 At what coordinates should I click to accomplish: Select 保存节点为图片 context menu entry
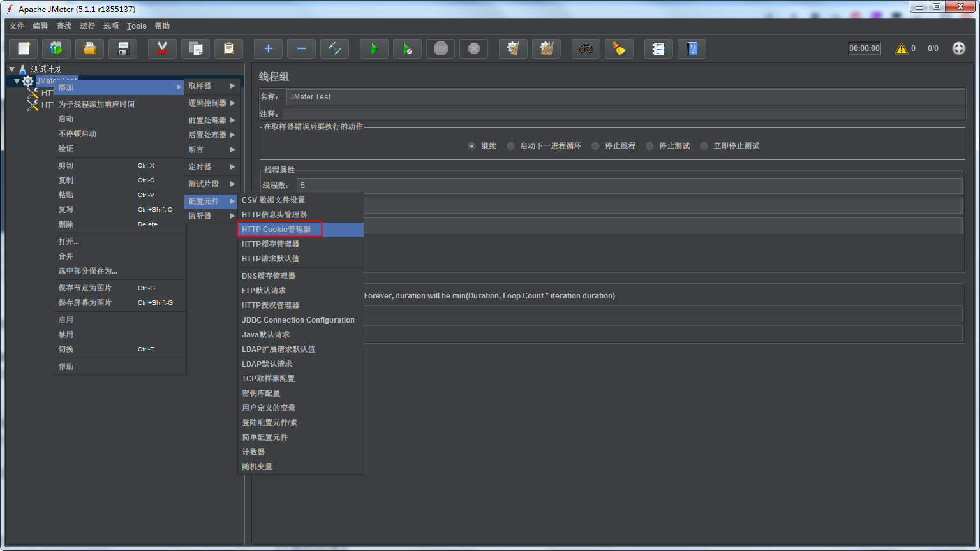pos(120,288)
